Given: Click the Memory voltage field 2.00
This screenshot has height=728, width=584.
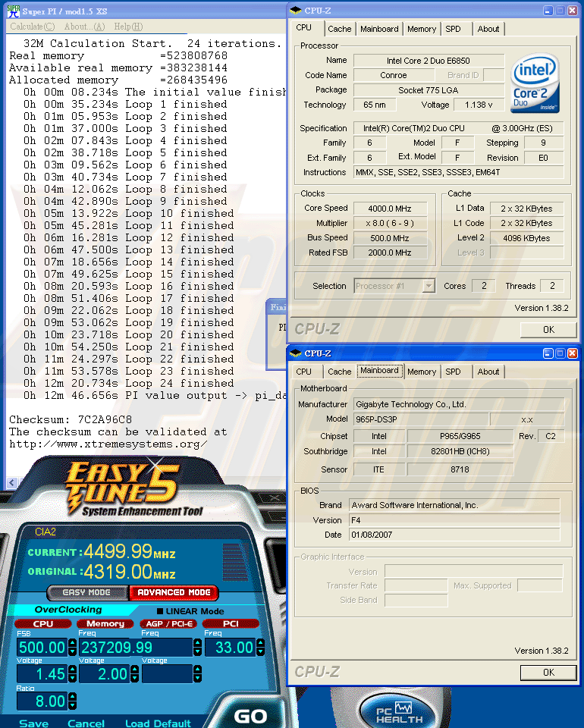Looking at the screenshot, I should coord(105,673).
